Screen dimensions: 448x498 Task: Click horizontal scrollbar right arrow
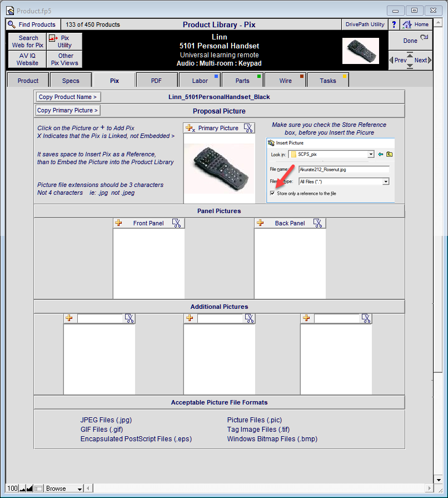click(x=429, y=489)
